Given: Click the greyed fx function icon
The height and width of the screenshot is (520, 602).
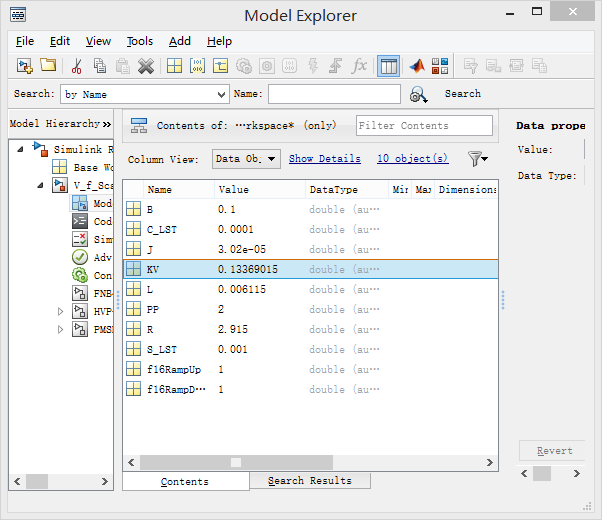Looking at the screenshot, I should [x=359, y=66].
